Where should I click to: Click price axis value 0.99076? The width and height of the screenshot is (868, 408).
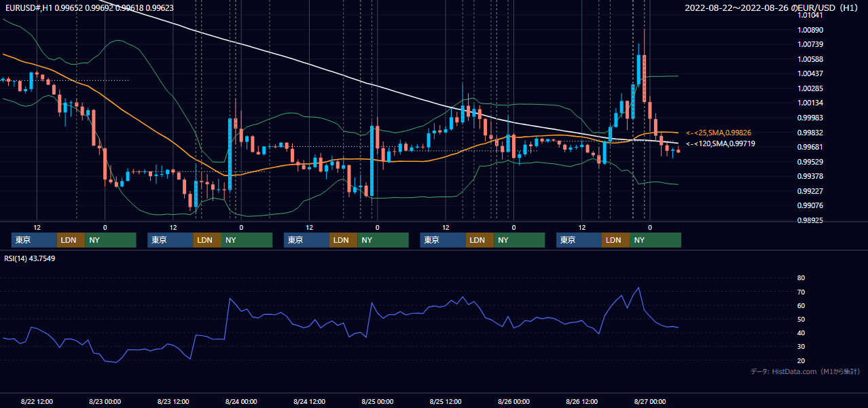point(810,205)
